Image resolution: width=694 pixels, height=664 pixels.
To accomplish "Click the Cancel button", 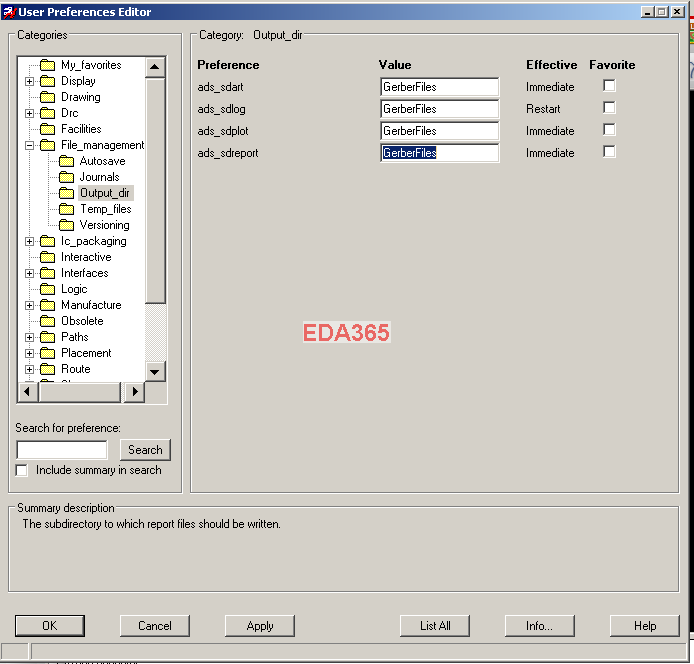I will pyautogui.click(x=154, y=626).
